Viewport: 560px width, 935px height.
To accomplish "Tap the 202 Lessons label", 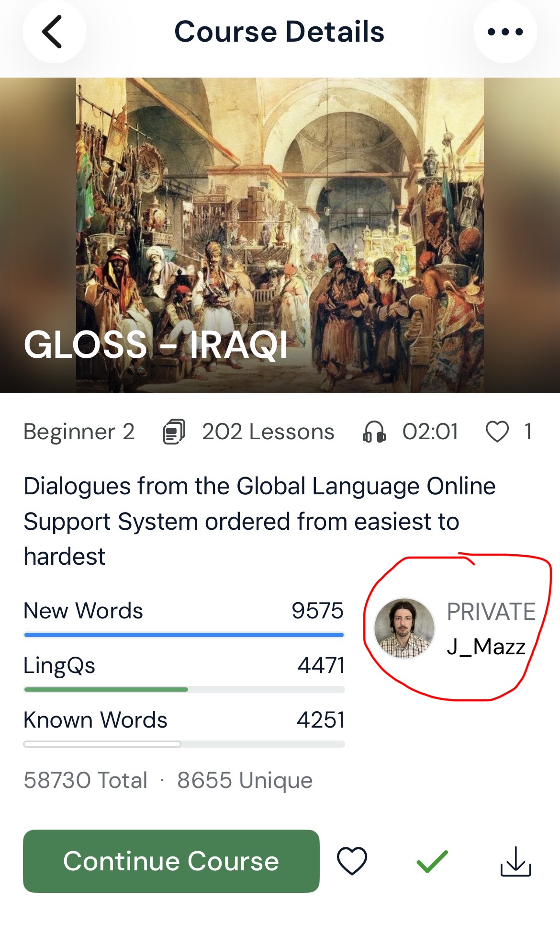I will (x=268, y=432).
